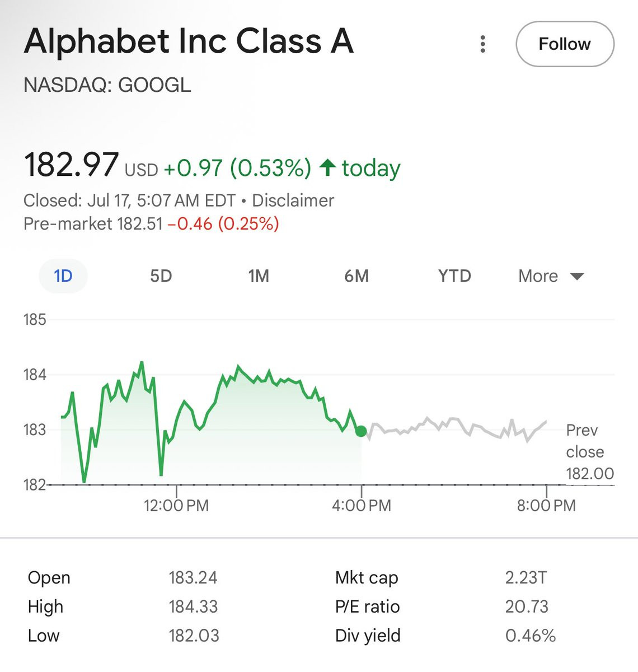Image resolution: width=638 pixels, height=672 pixels.
Task: Expand the More time ranges dropdown
Action: click(551, 276)
